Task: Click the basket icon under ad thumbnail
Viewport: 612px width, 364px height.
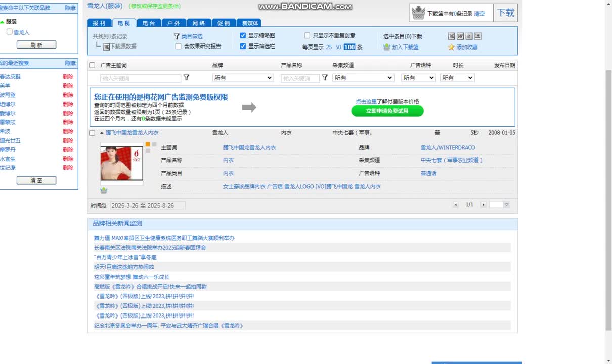Action: point(104,190)
